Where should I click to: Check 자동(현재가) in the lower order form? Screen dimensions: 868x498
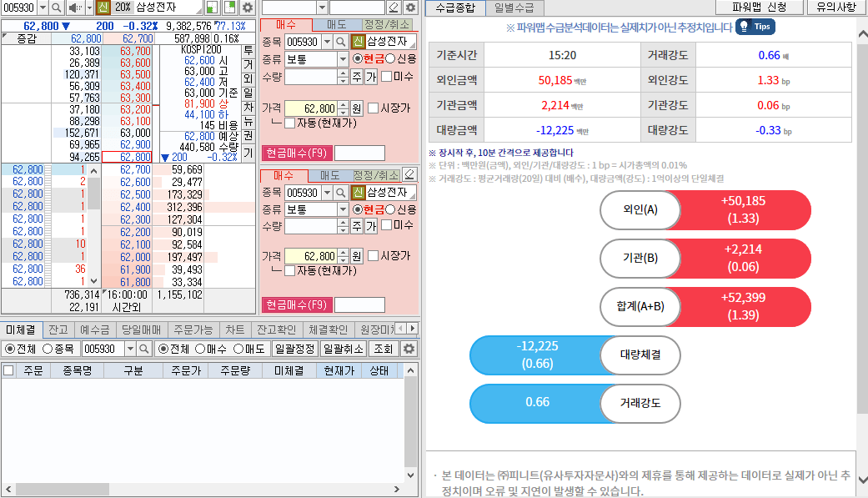pyautogui.click(x=289, y=271)
